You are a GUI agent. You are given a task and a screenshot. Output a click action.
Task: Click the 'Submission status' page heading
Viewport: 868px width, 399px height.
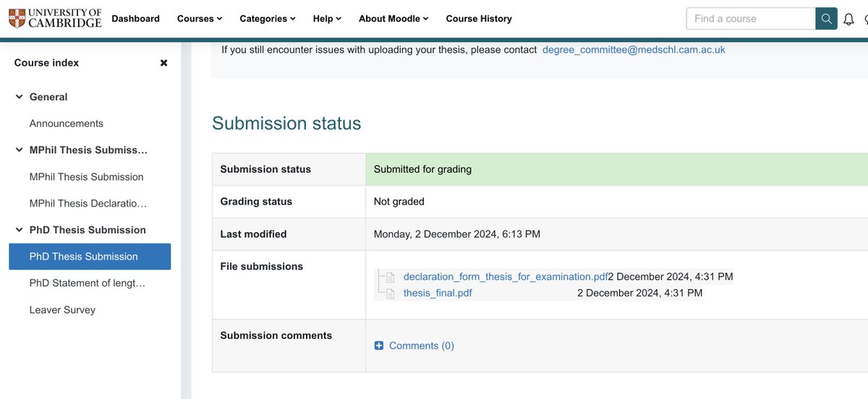[286, 124]
